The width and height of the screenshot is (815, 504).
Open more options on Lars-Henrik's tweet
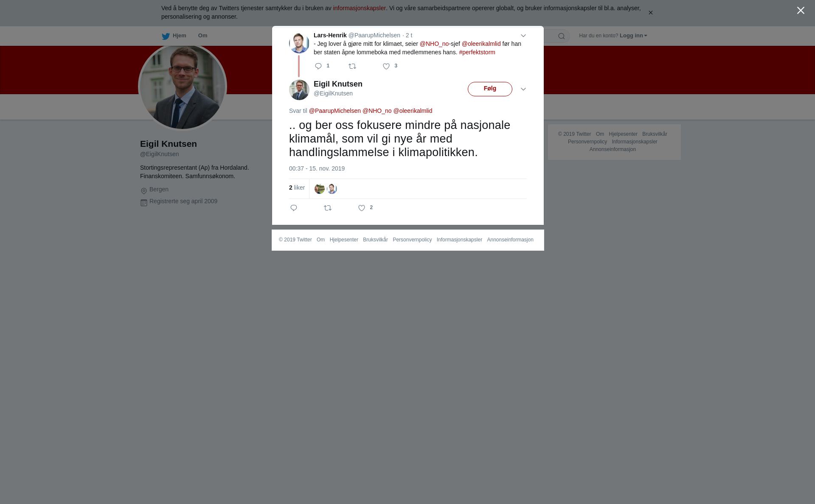pyautogui.click(x=523, y=36)
